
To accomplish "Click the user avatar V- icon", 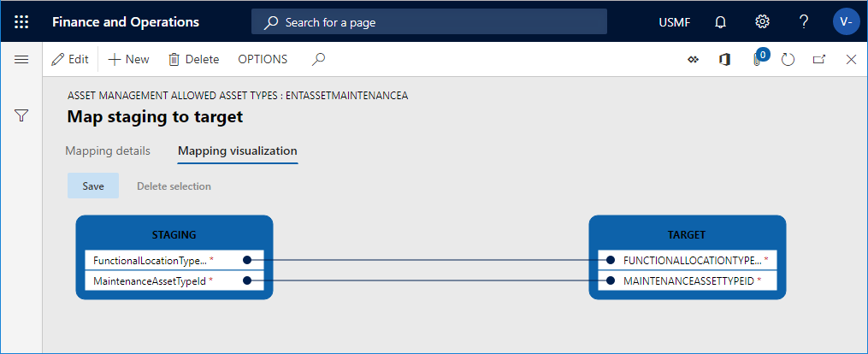I will pyautogui.click(x=846, y=22).
